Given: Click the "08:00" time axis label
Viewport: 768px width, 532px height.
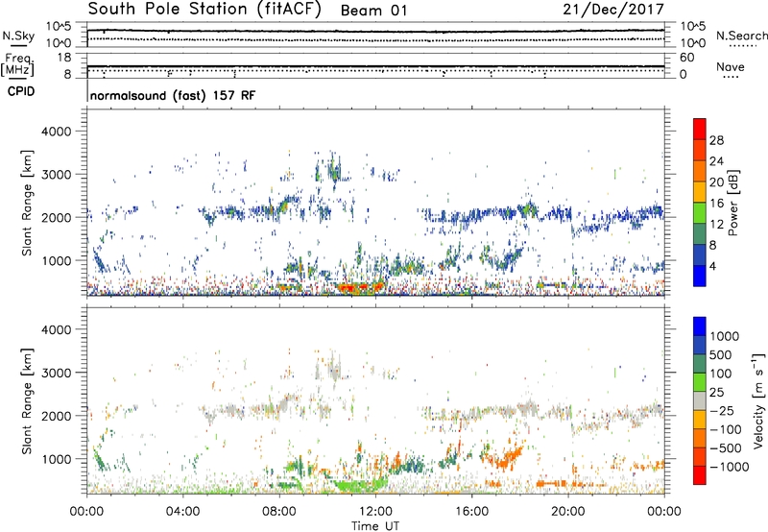Looking at the screenshot, I should click(279, 512).
